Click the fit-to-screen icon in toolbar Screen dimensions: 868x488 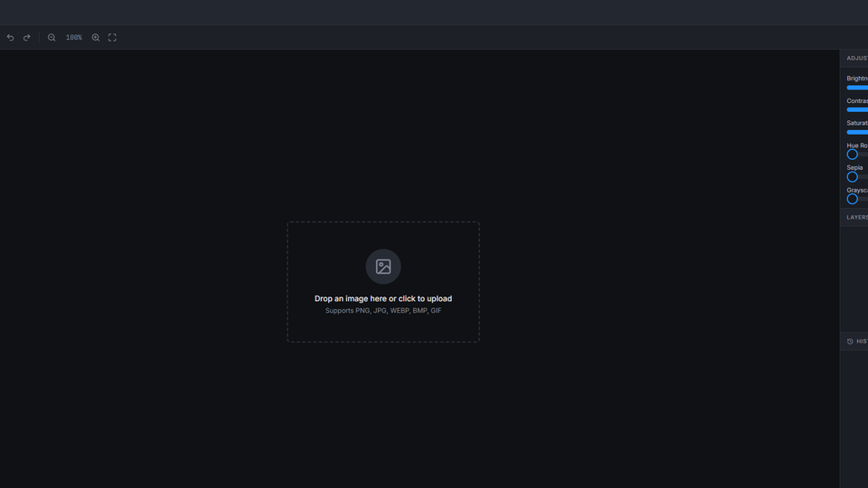[112, 38]
